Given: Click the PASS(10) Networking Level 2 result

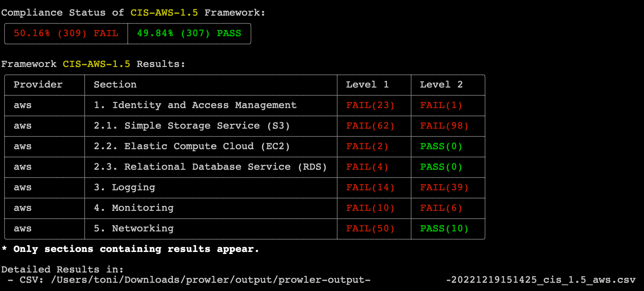Looking at the screenshot, I should click(444, 229).
